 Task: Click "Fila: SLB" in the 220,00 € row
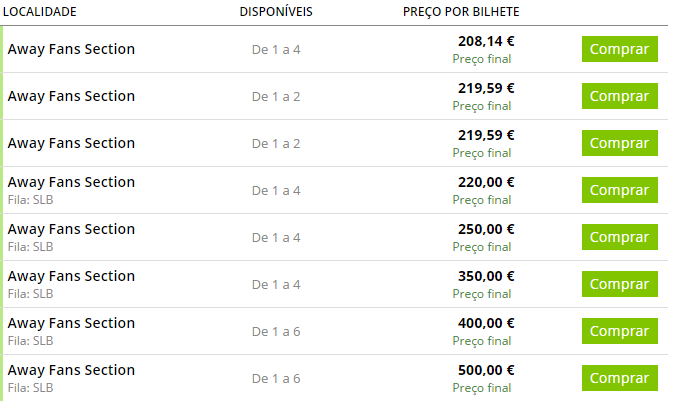30,200
